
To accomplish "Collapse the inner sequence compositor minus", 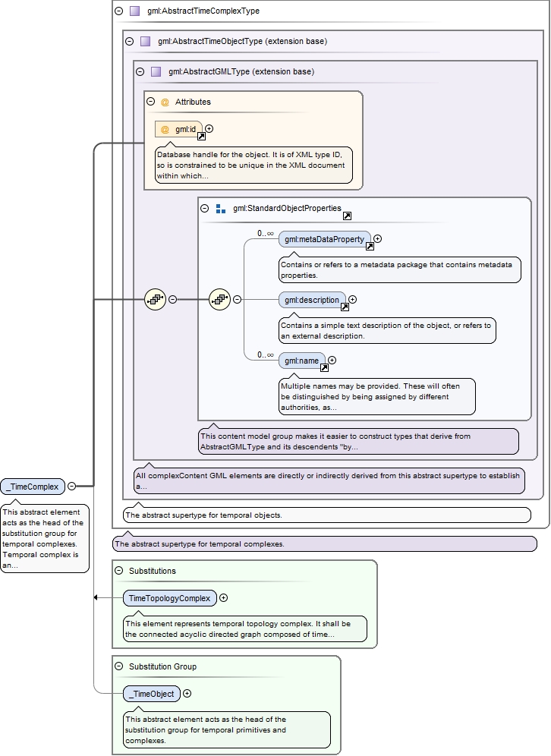I will point(238,299).
